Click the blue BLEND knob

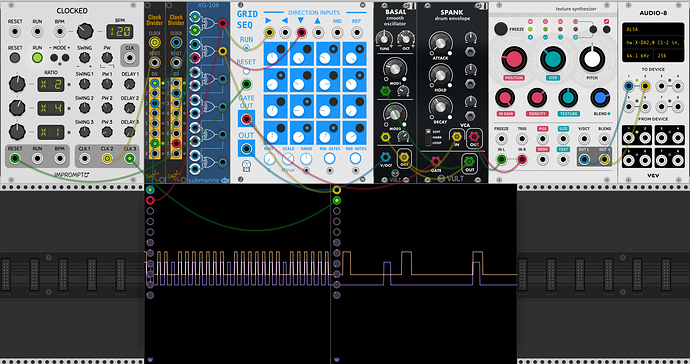pyautogui.click(x=600, y=98)
